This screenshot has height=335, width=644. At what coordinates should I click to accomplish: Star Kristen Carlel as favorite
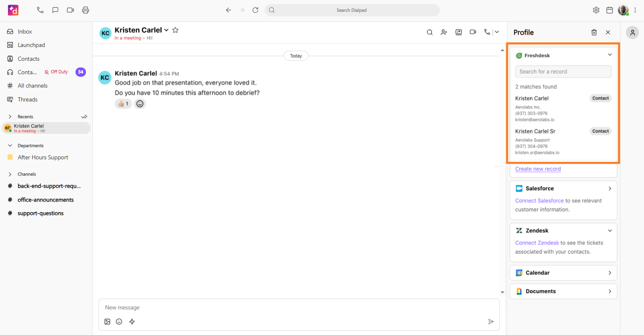tap(175, 30)
